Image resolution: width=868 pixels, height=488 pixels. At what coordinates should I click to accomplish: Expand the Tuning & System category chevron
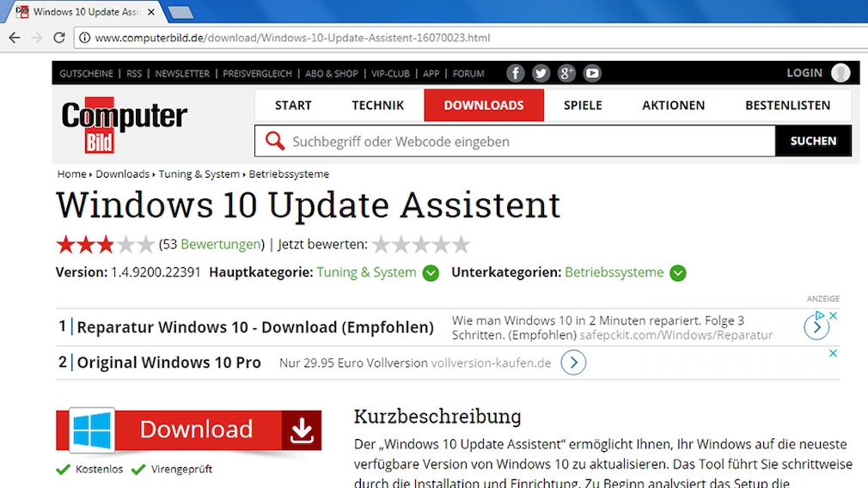coord(431,273)
